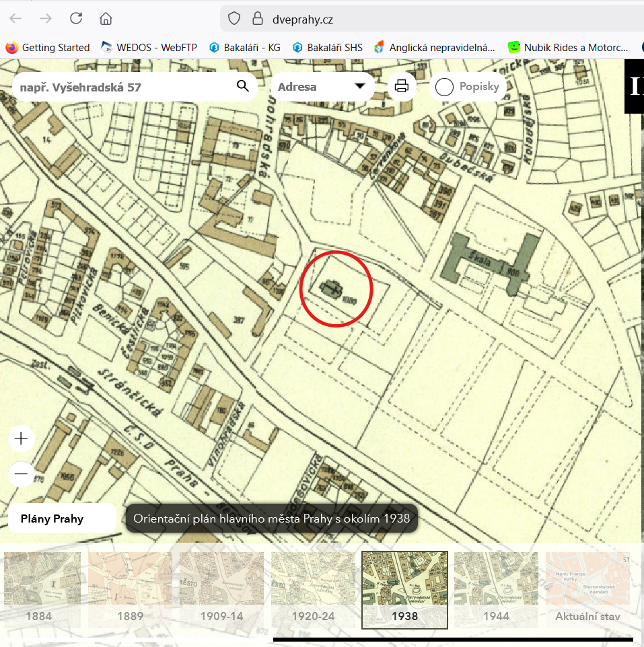The image size is (644, 647).
Task: Toggle the Popisky labels switch
Action: point(445,87)
